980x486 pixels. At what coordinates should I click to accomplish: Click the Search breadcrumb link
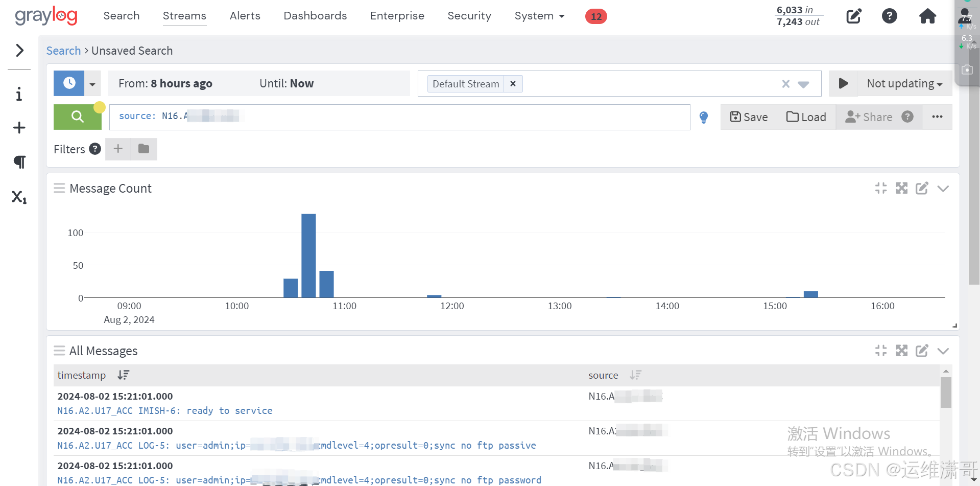coord(63,51)
